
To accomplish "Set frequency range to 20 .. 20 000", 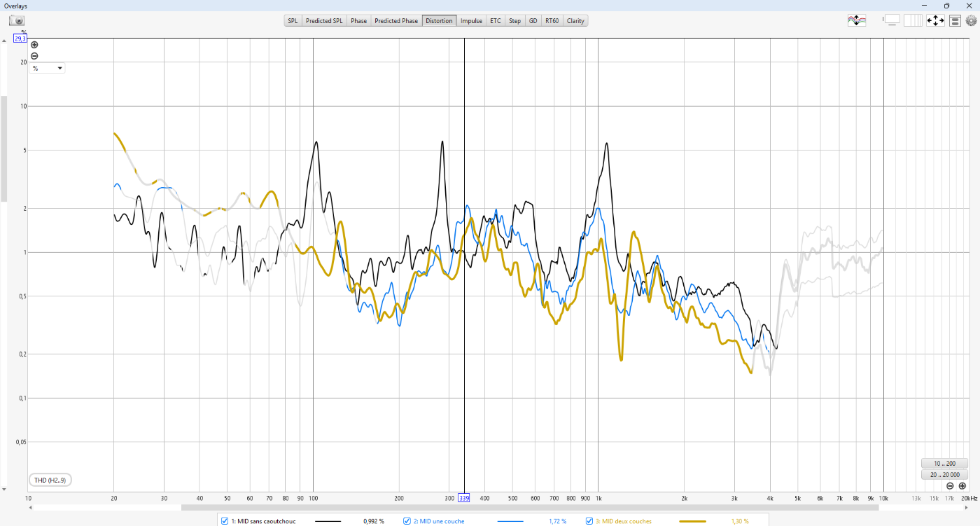I will [x=945, y=475].
